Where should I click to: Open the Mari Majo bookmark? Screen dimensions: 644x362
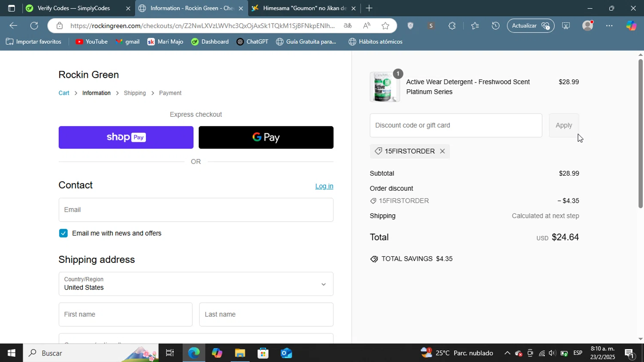coord(165,42)
